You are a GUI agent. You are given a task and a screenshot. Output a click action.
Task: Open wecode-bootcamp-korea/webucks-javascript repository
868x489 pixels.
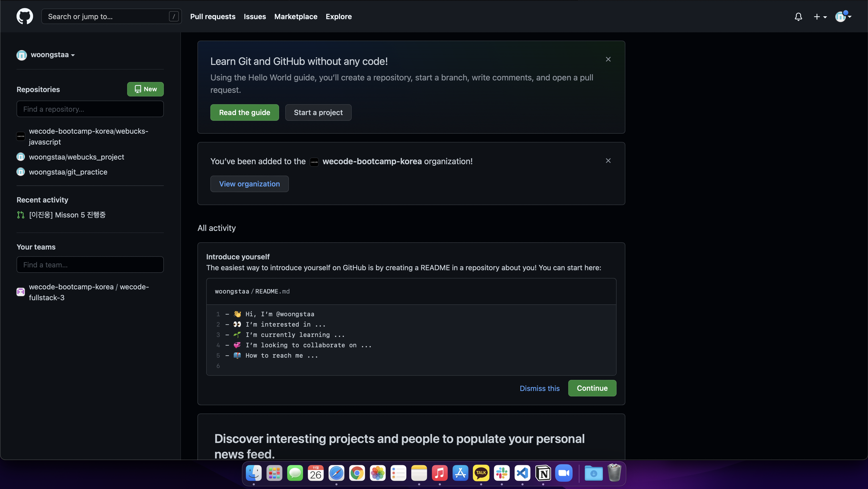click(88, 136)
